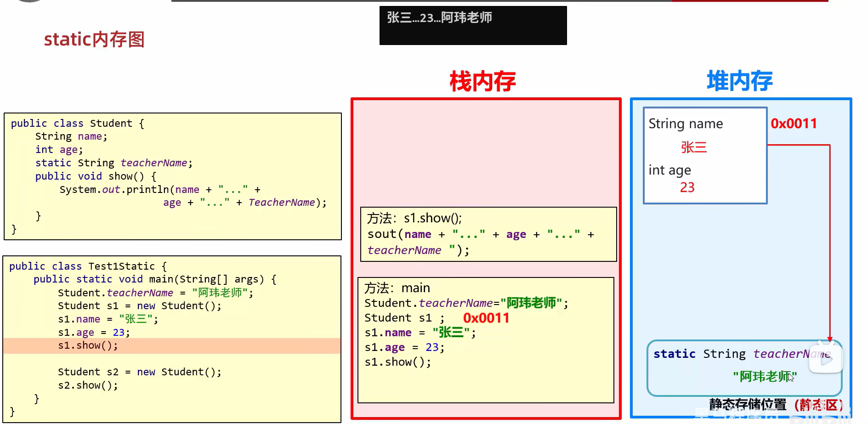Click 'int age' in heap object box

coord(669,170)
